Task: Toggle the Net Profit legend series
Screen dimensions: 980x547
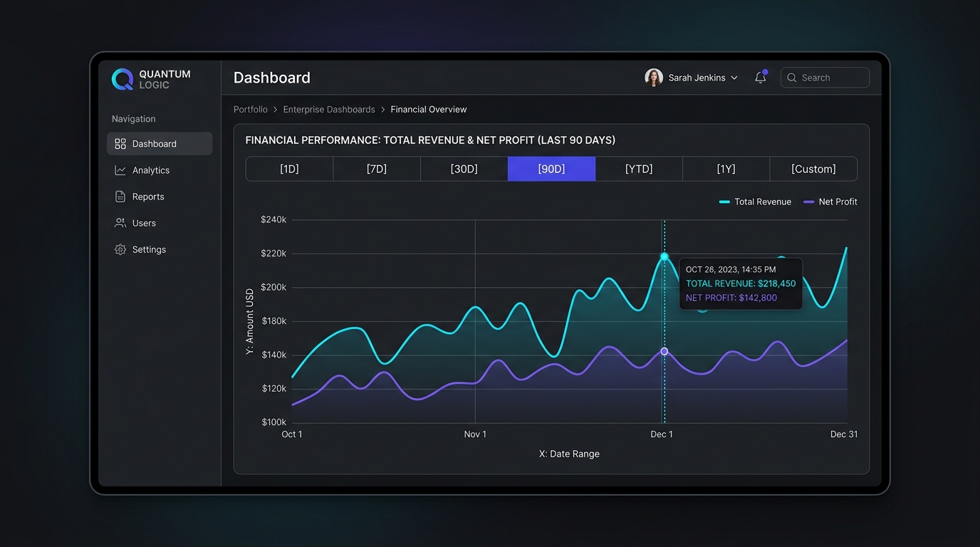Action: pyautogui.click(x=830, y=202)
